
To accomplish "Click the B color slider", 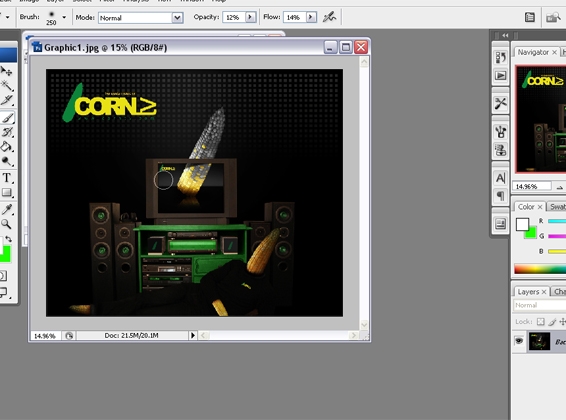I will (557, 251).
